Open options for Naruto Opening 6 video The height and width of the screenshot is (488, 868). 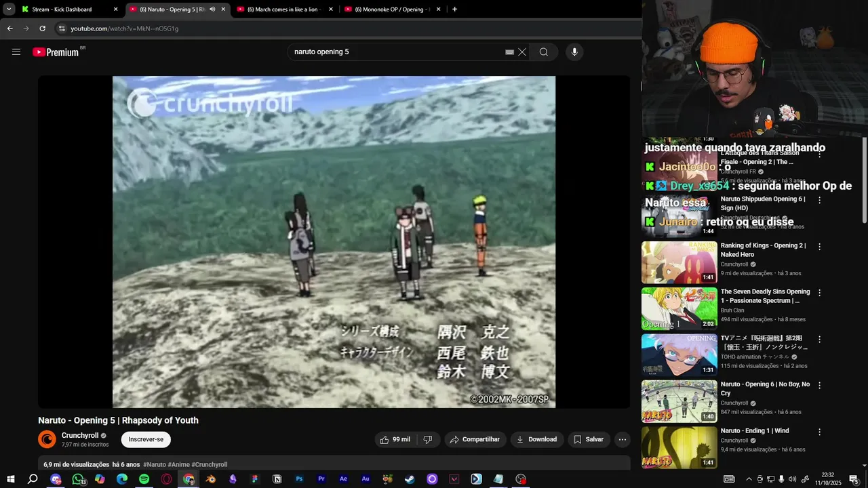(819, 385)
